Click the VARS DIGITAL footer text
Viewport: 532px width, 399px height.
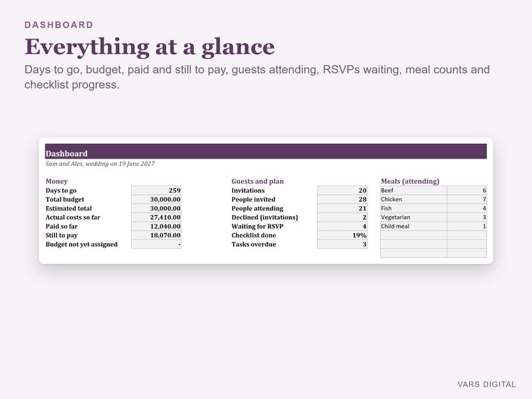(x=486, y=384)
